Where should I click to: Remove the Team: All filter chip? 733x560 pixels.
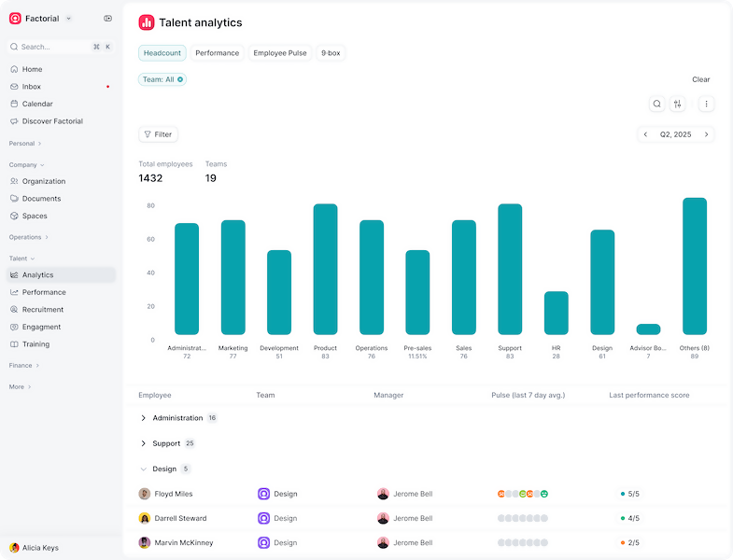[180, 79]
